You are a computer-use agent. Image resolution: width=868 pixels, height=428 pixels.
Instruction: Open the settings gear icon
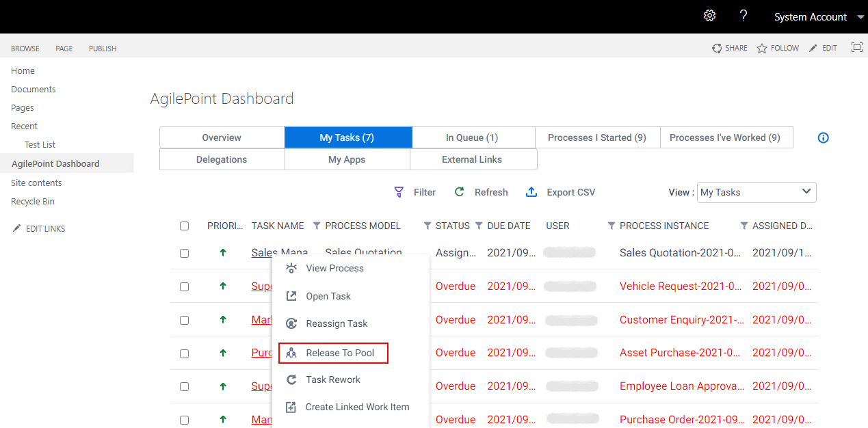point(710,16)
